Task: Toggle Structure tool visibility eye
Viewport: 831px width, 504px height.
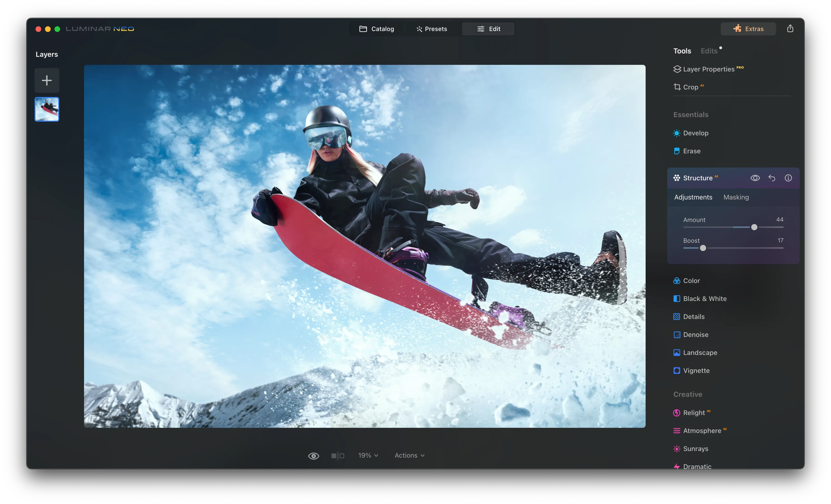Action: point(755,178)
